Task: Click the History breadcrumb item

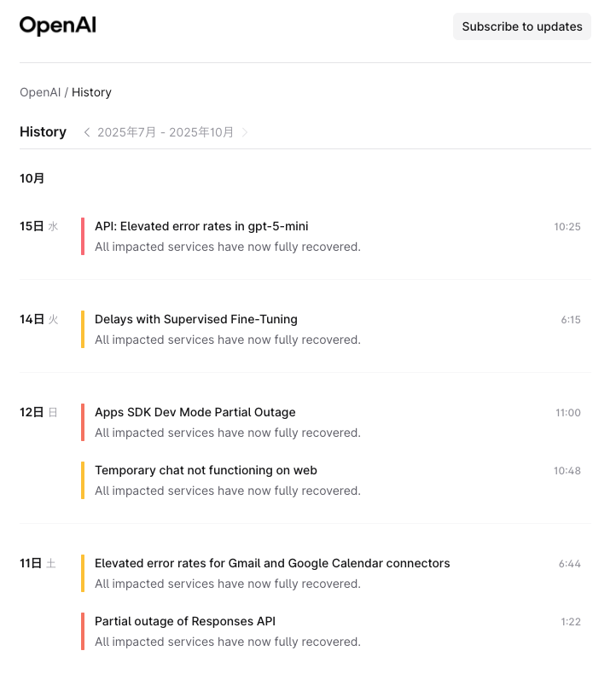Action: point(91,92)
